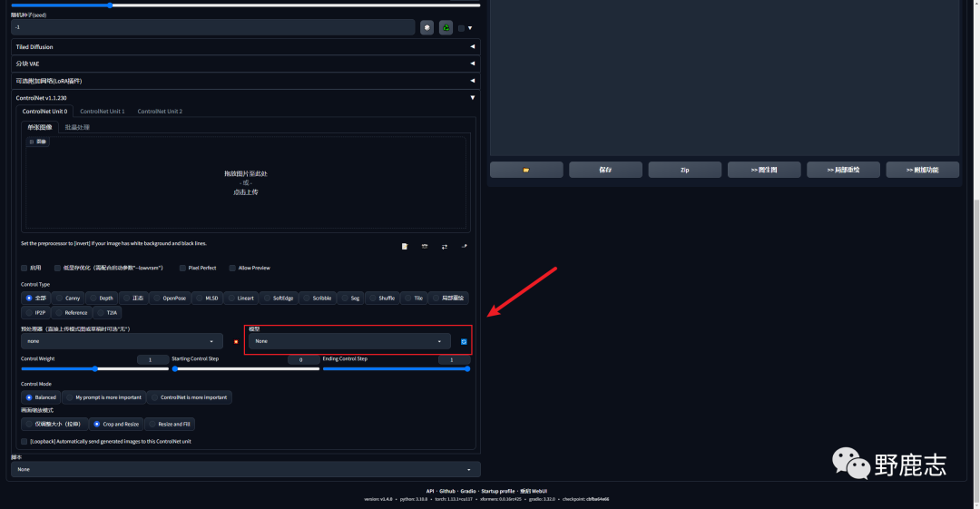Click the send dimensions arrow icon
This screenshot has width=980, height=509.
tap(465, 247)
